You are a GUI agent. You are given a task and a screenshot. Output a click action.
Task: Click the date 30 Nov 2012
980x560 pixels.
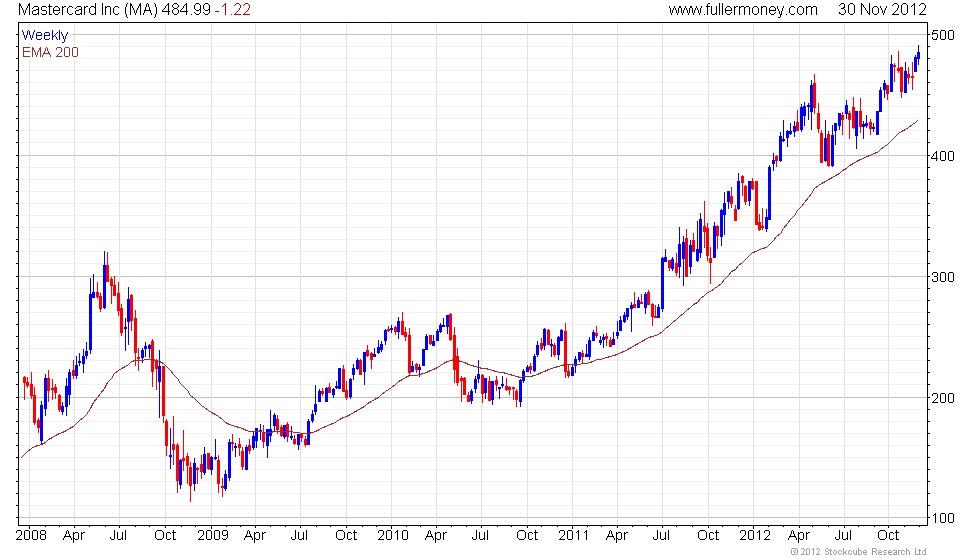click(882, 9)
